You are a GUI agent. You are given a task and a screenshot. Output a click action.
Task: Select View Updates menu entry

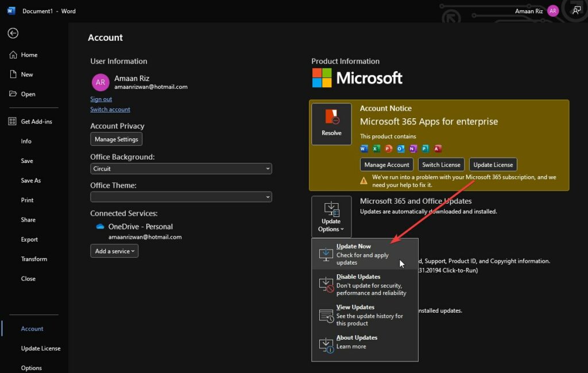point(365,315)
